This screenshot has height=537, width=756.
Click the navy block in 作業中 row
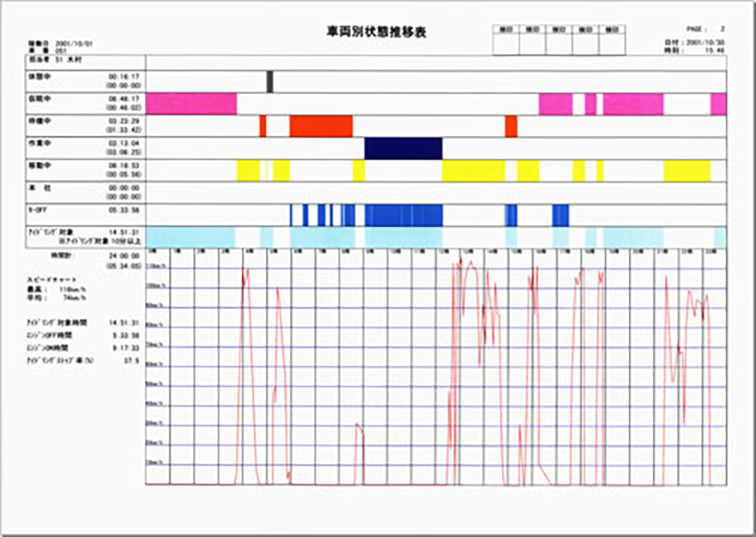[404, 148]
